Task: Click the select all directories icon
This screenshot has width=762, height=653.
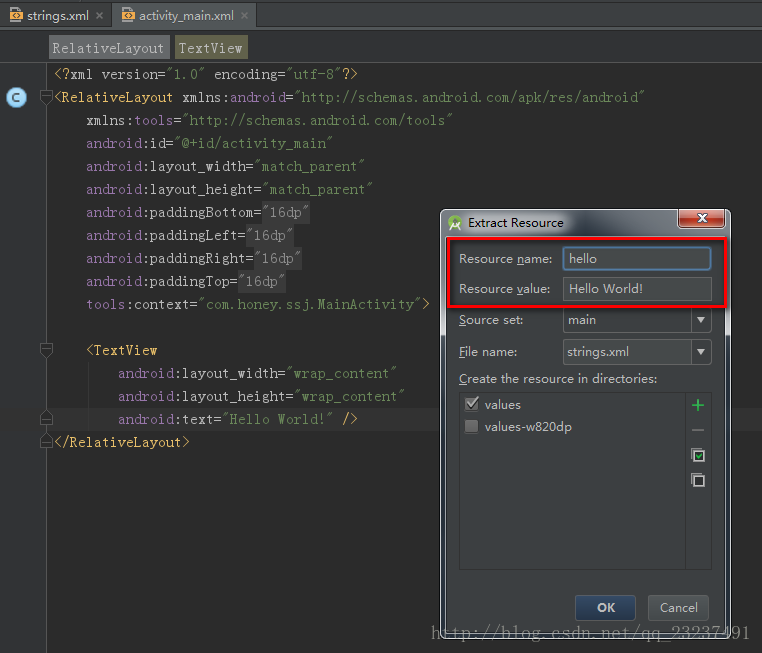Action: pos(698,455)
